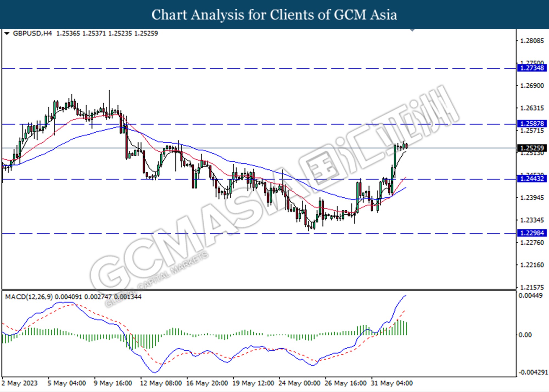The image size is (549, 392).
Task: Select the 1.23945 price axis value
Action: click(x=532, y=198)
